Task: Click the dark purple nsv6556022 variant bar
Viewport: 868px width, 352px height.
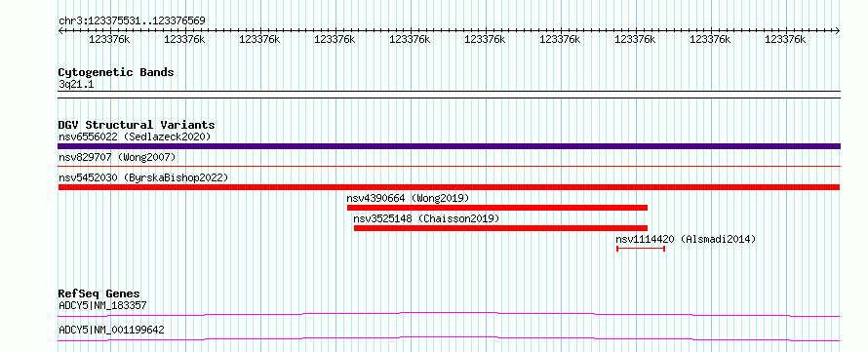Action: click(449, 146)
